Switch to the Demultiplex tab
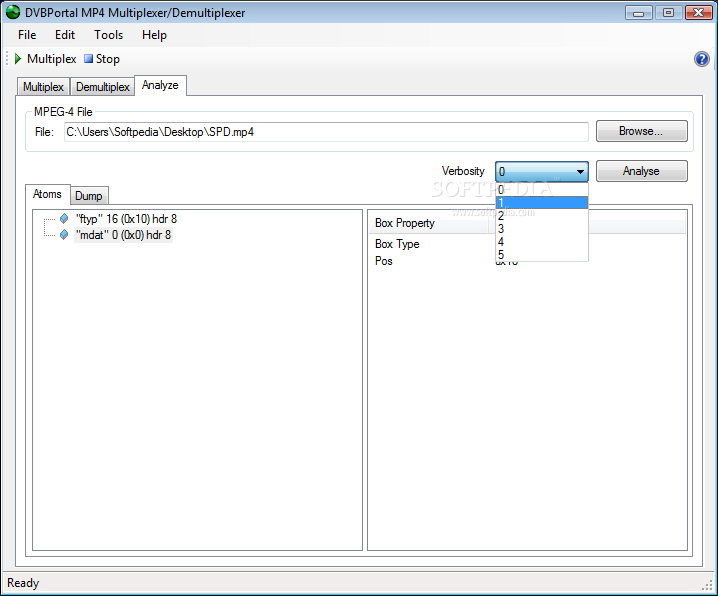Image resolution: width=718 pixels, height=596 pixels. (x=103, y=87)
